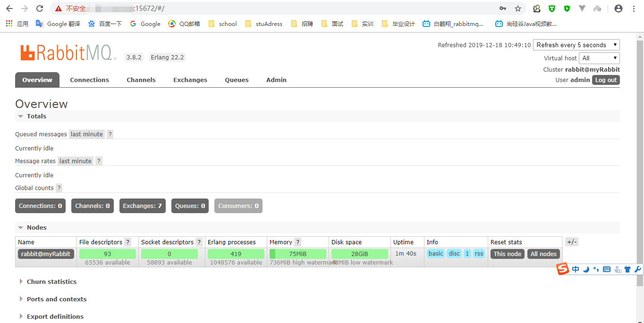Viewport: 644px width, 323px height.
Task: Click the Exchanges: 7 count button
Action: 143,206
